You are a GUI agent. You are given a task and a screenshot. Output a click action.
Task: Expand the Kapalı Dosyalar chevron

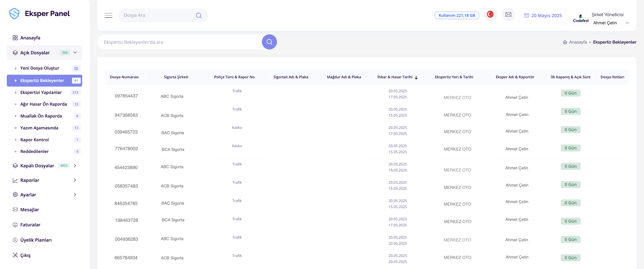75,166
